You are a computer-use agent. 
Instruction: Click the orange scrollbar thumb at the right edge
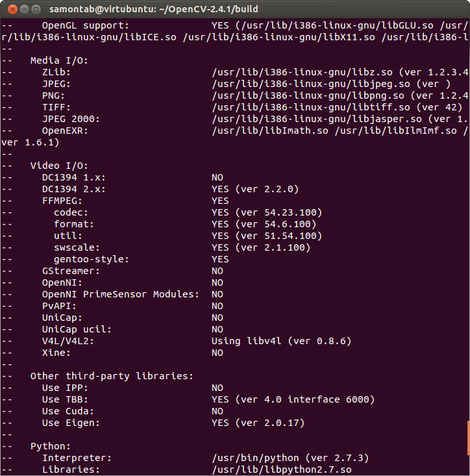pos(469,438)
